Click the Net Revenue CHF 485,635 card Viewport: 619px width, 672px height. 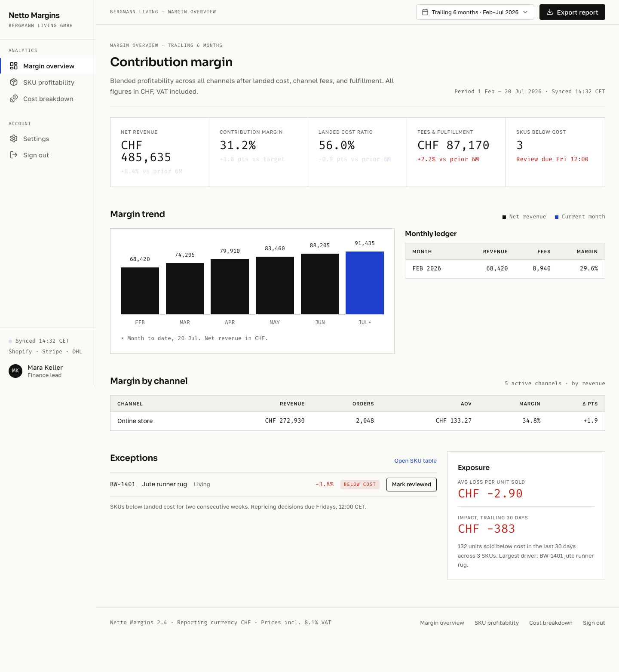(159, 152)
